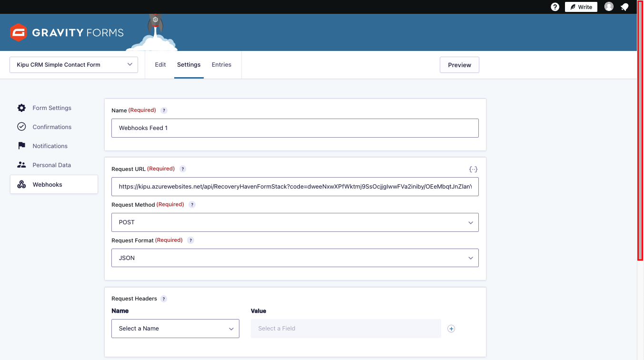Click the Preview button
The height and width of the screenshot is (360, 644).
coord(459,64)
